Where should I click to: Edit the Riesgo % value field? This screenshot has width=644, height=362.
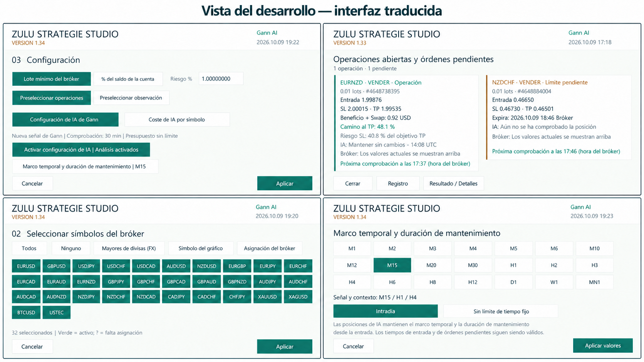coord(221,79)
